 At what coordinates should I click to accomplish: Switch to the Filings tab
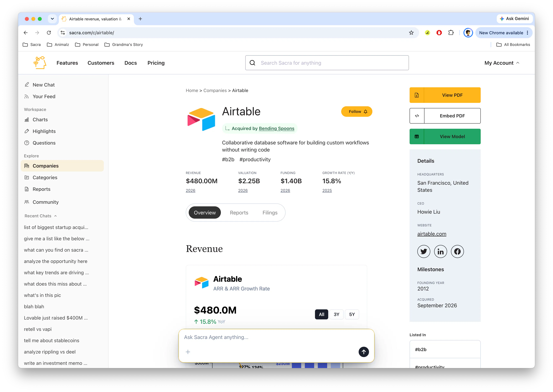270,213
